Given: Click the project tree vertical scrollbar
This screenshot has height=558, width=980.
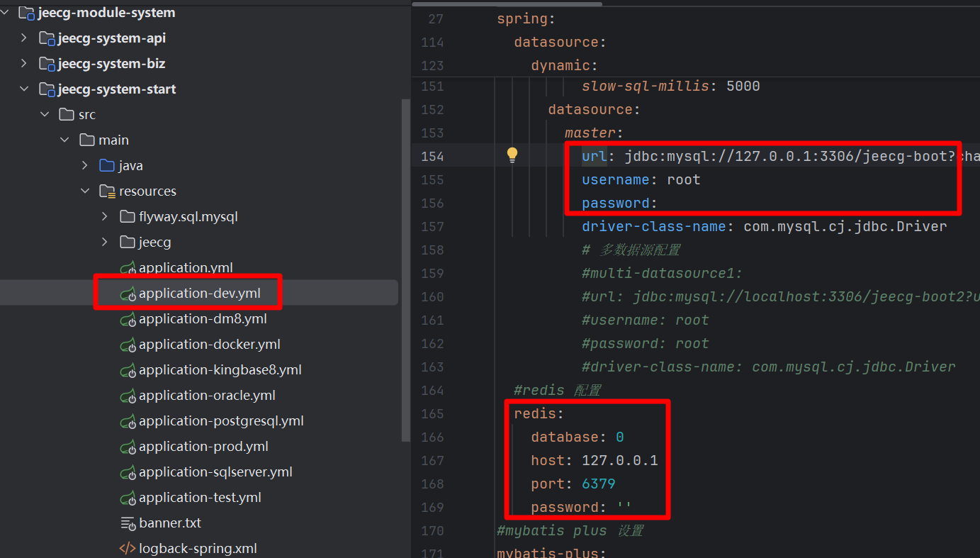Looking at the screenshot, I should pos(405,269).
